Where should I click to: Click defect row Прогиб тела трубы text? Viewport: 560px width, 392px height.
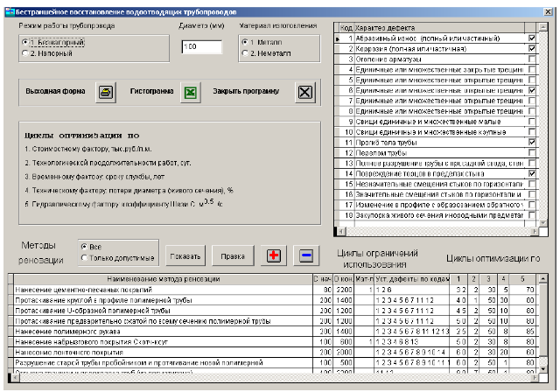[x=387, y=143]
